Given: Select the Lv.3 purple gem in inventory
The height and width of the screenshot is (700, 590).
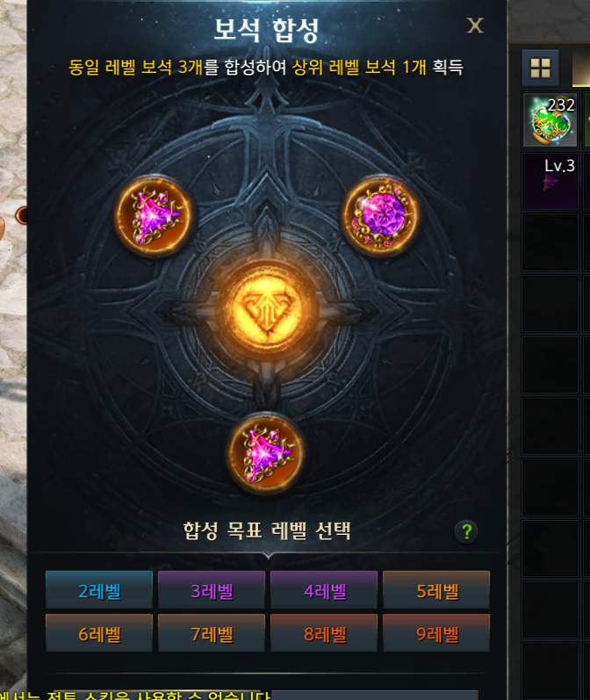Looking at the screenshot, I should click(550, 181).
